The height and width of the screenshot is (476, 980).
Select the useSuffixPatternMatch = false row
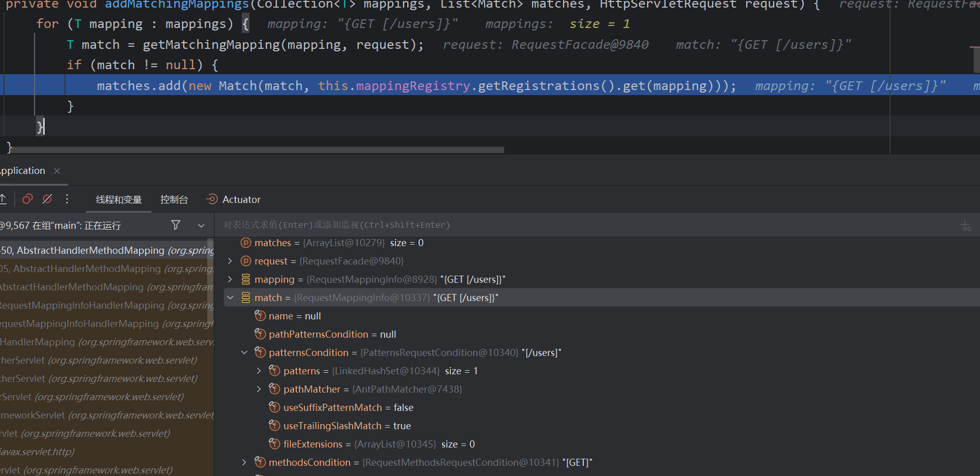(602, 407)
